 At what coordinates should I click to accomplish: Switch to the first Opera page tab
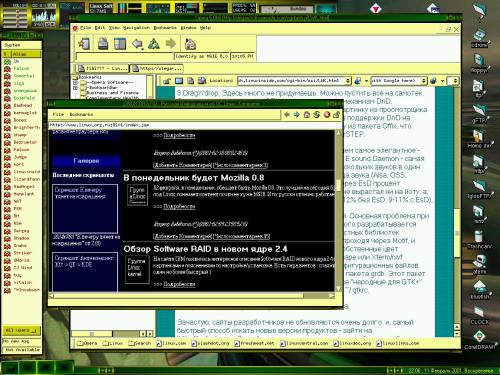pos(103,69)
